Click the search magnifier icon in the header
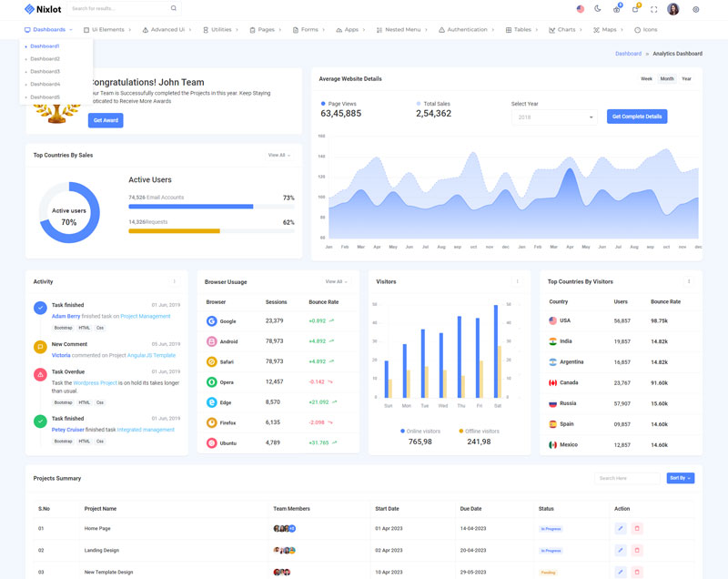The height and width of the screenshot is (579, 728). [x=174, y=8]
